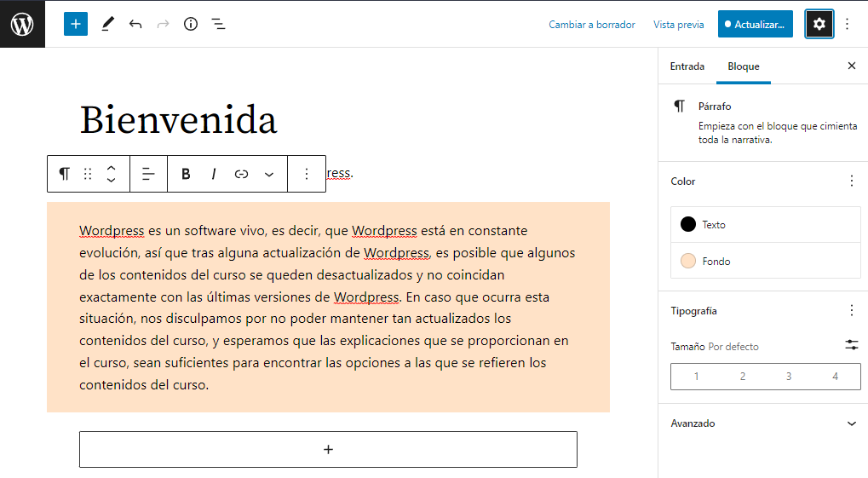The height and width of the screenshot is (478, 868).
Task: Choose the Texto color swatch
Action: 766,224
